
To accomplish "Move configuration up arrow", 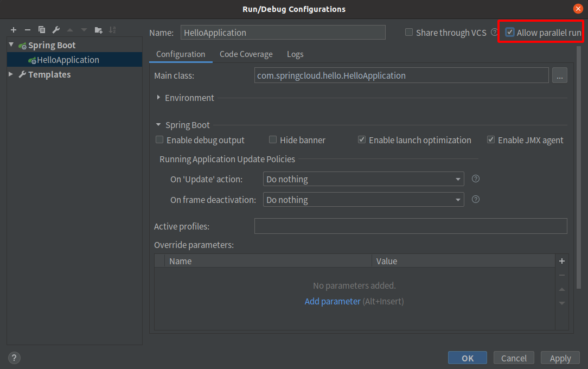I will click(70, 30).
